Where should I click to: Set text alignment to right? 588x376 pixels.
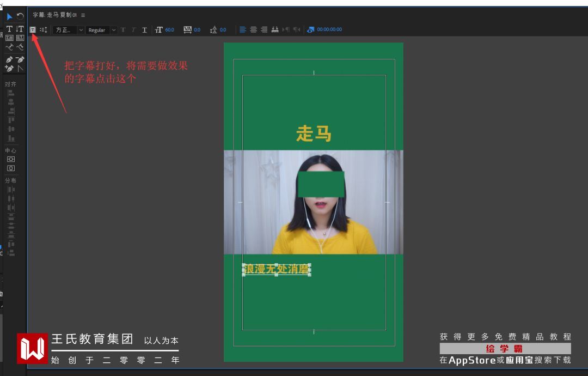pyautogui.click(x=264, y=29)
